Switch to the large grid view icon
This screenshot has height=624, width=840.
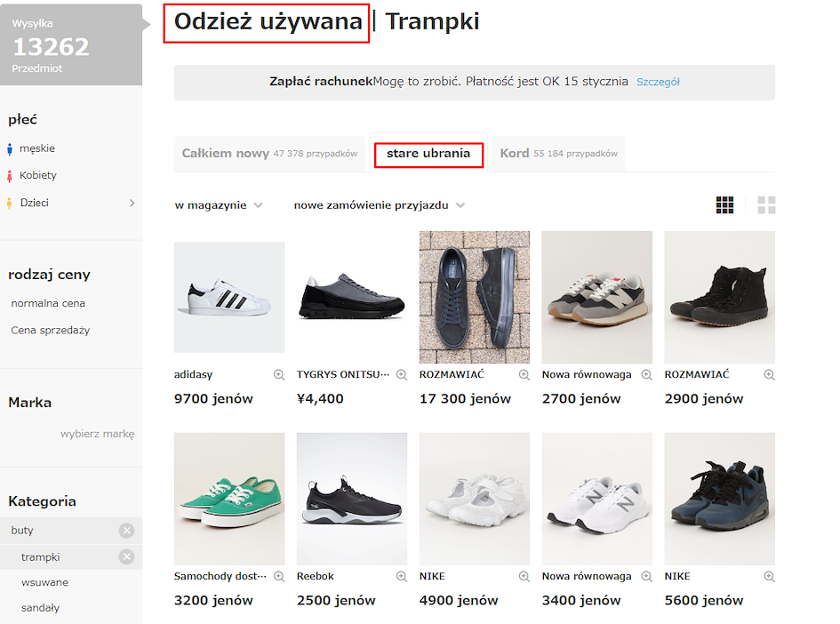(766, 204)
